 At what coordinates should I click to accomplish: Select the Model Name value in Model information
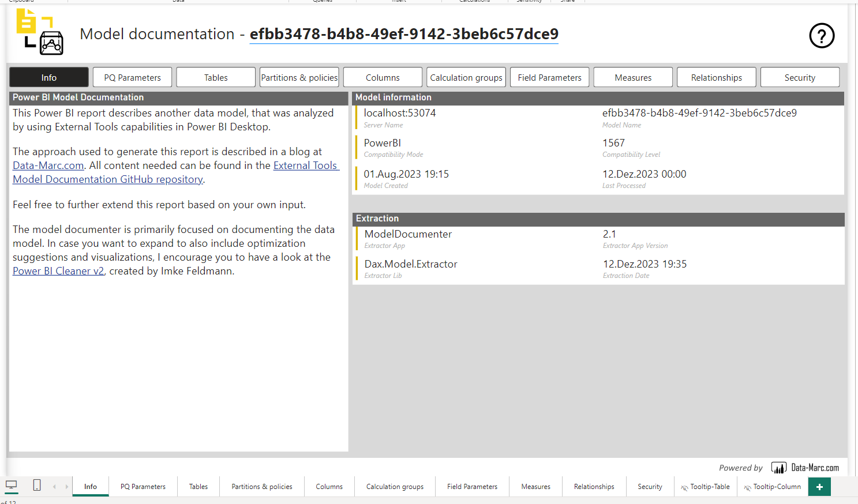point(699,113)
